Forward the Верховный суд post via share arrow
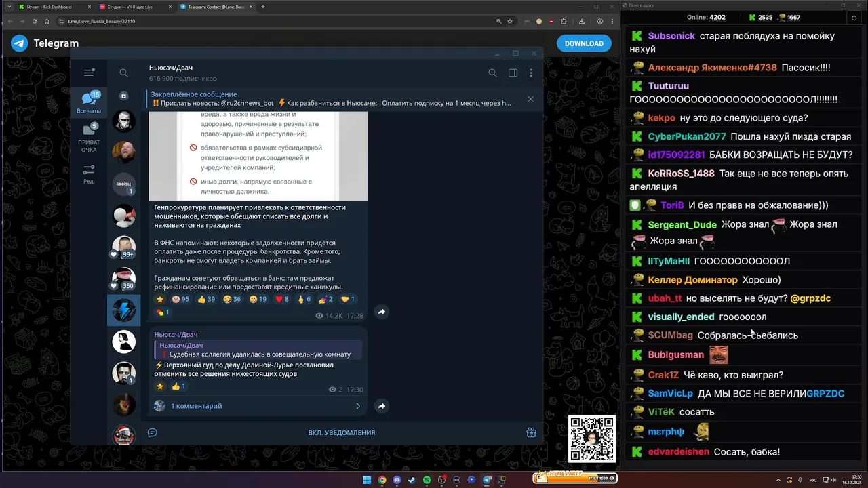The width and height of the screenshot is (868, 488). pyautogui.click(x=382, y=406)
